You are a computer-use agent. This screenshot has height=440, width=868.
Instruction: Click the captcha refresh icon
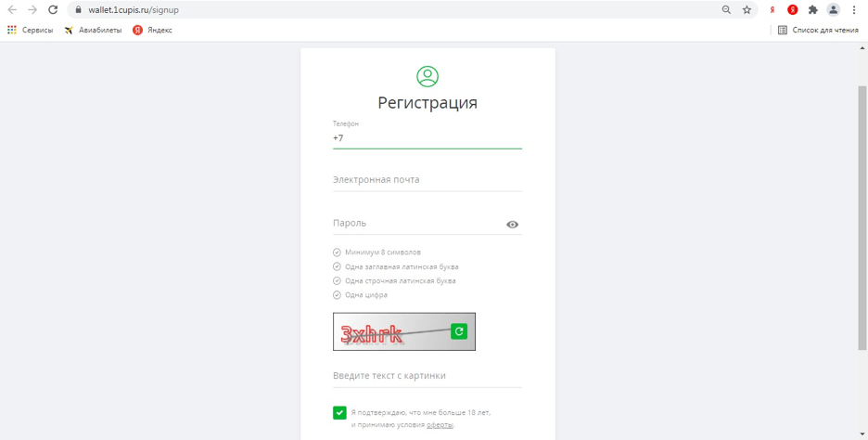(x=459, y=331)
